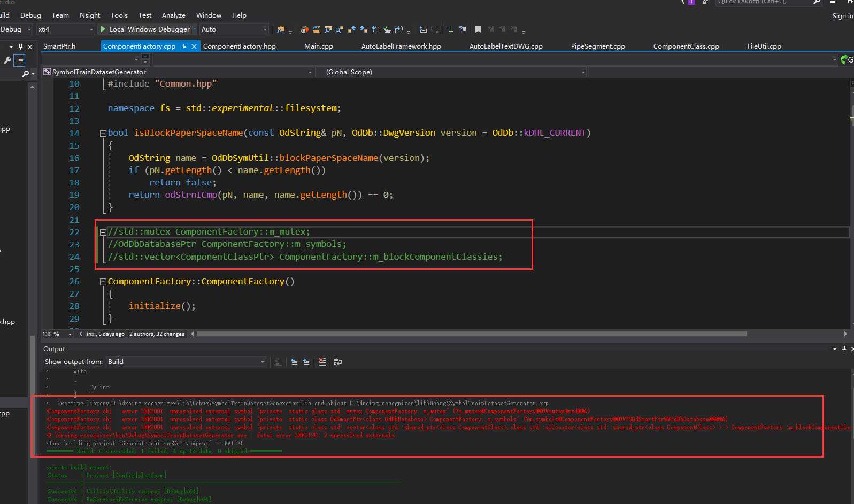Viewport: 854px width, 504px height.
Task: Switch to the FileUtil.cpp tab
Action: point(764,46)
